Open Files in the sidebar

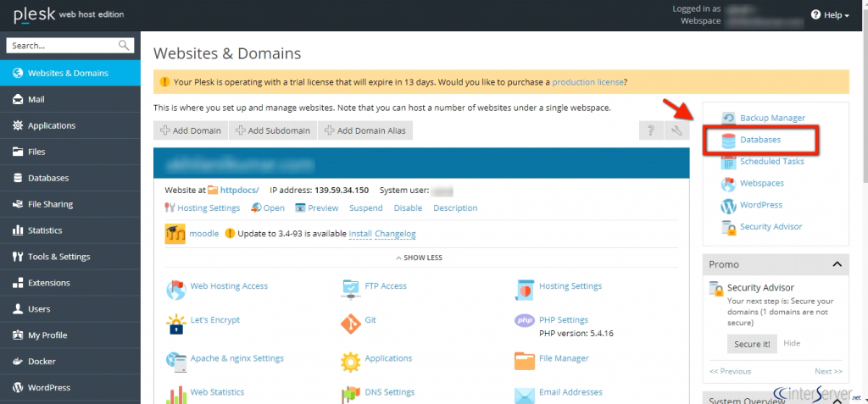[70, 152]
